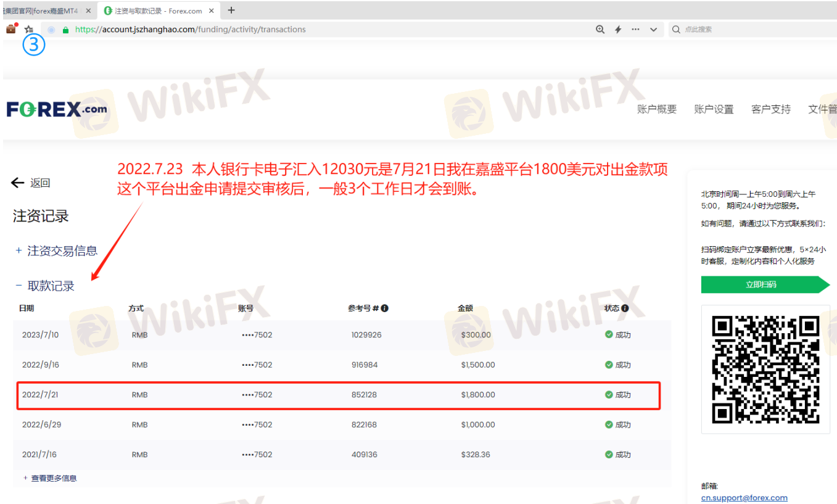Go back using the 返回 arrow link
Image resolution: width=837 pixels, height=504 pixels.
pyautogui.click(x=31, y=183)
